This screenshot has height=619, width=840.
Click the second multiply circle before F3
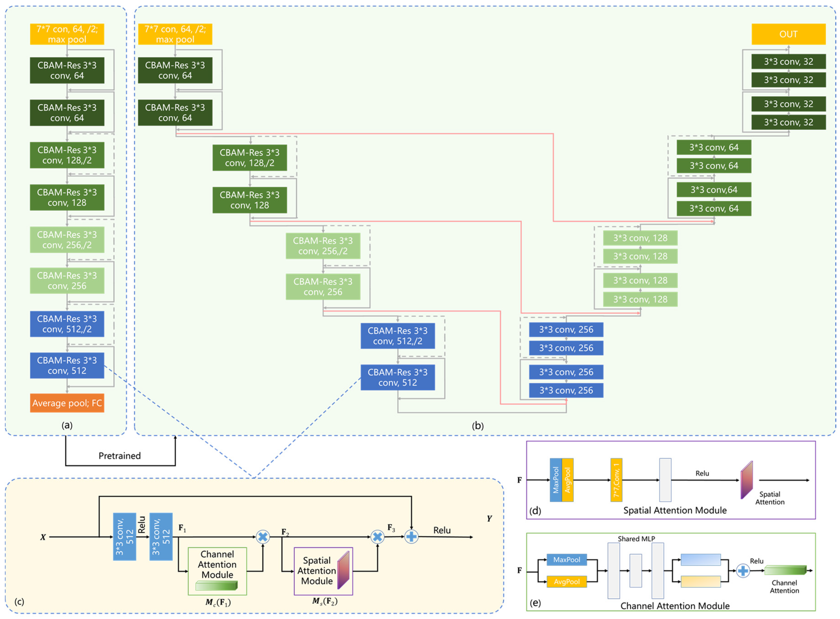pyautogui.click(x=377, y=537)
